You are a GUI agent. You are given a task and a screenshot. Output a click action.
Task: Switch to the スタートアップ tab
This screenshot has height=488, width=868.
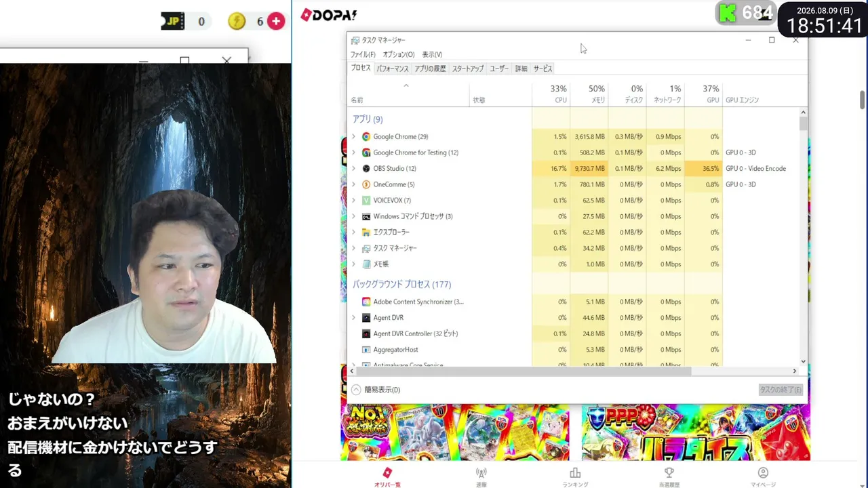(x=468, y=68)
